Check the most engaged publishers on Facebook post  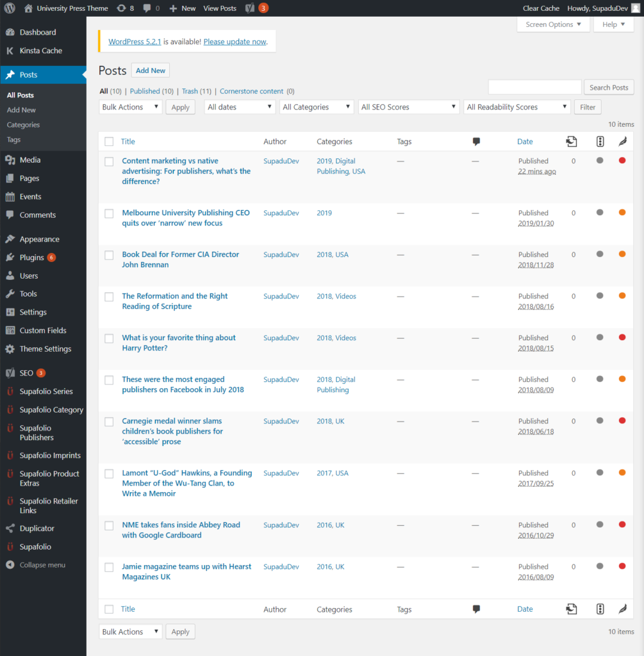109,380
